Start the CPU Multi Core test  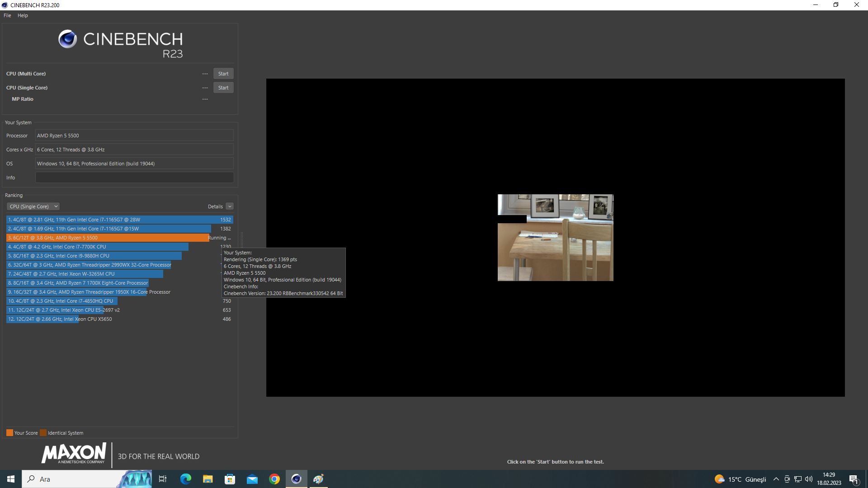coord(223,74)
